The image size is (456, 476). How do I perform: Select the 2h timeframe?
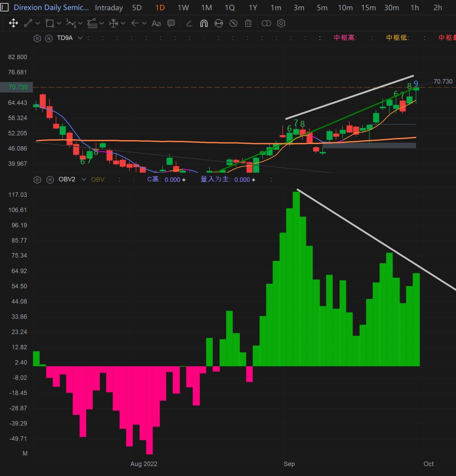(438, 8)
